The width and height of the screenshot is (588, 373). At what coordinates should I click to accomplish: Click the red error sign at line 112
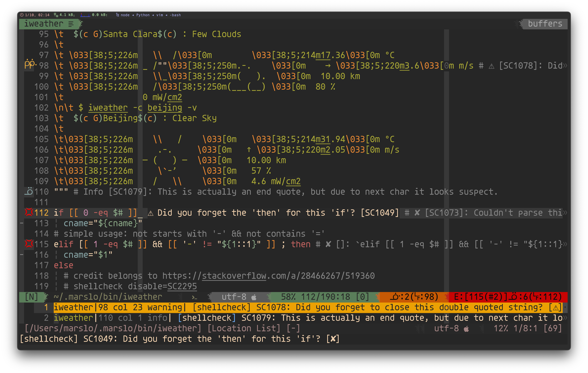[29, 212]
